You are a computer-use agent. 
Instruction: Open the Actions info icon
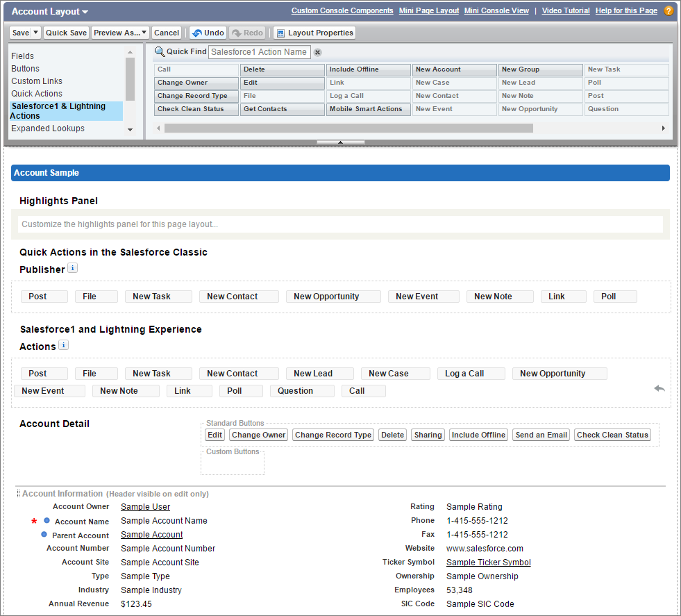pos(63,345)
